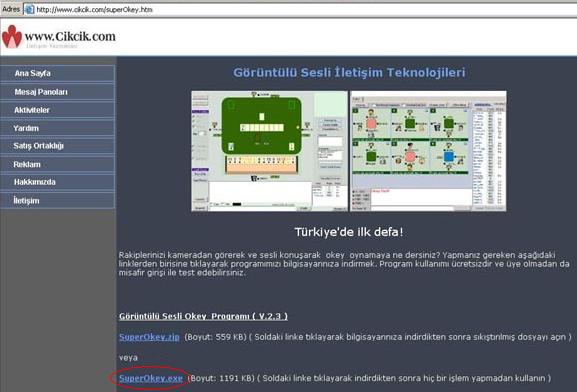Click the Adres label in address bar

(x=11, y=9)
